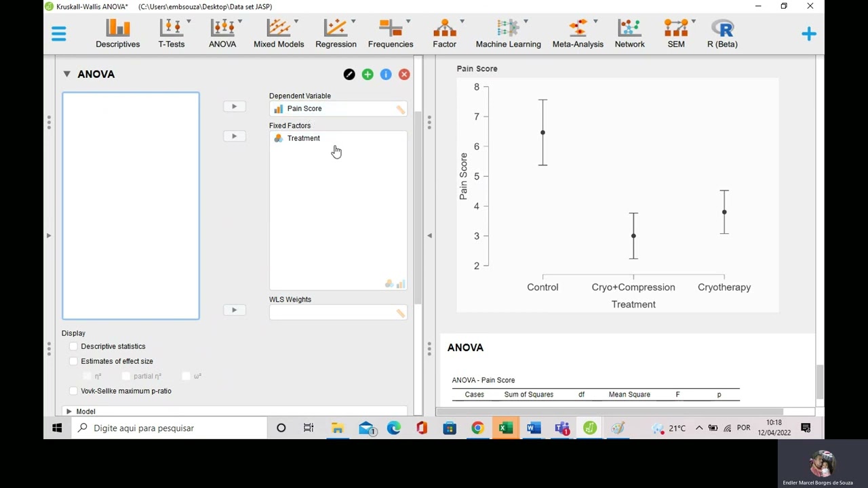This screenshot has width=868, height=488.
Task: Click the results panel vertical scrollbar
Action: pos(819,382)
